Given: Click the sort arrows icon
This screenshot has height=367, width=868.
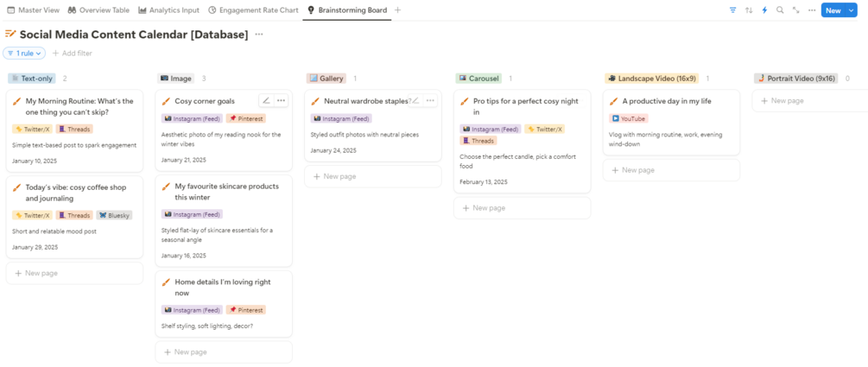Looking at the screenshot, I should click(749, 10).
